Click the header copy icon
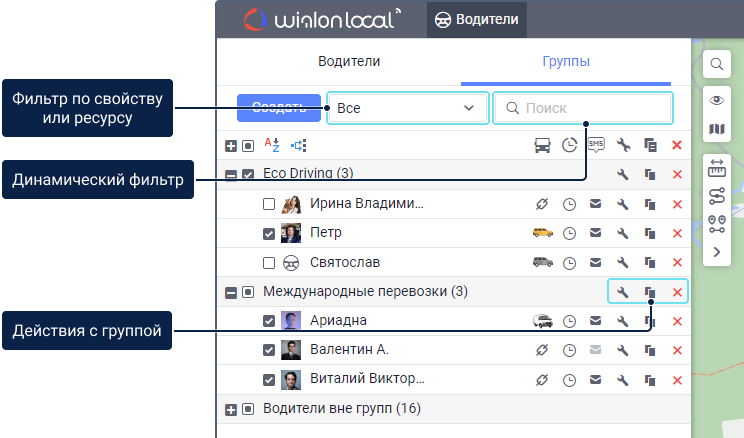 (x=650, y=145)
